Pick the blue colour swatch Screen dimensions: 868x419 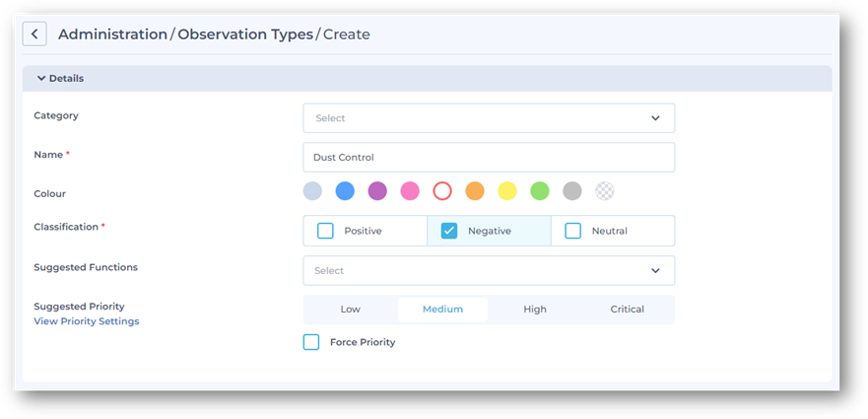(345, 191)
